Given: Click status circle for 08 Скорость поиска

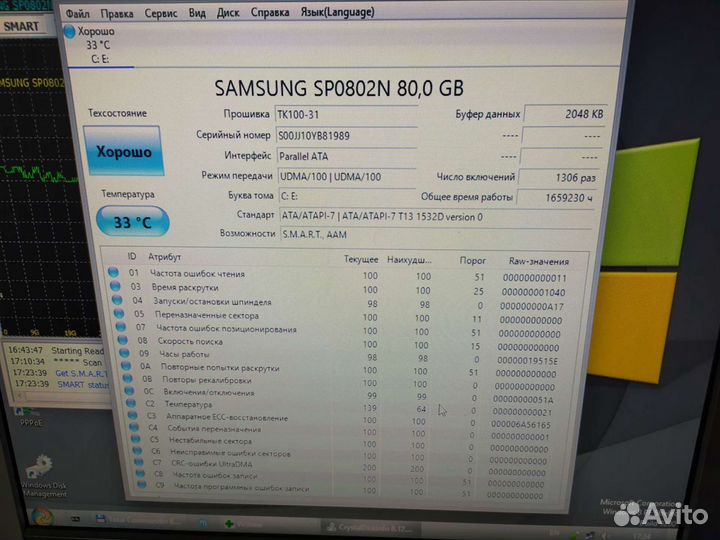Looking at the screenshot, I should click(x=123, y=340).
